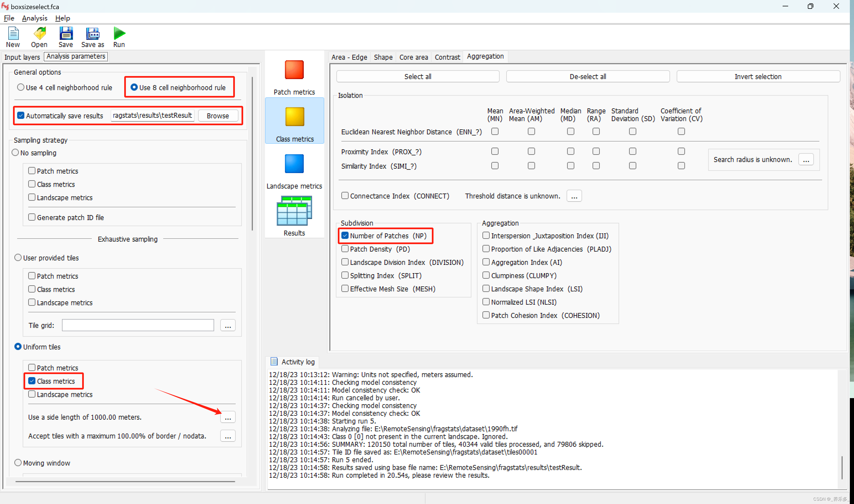Enable Patch Density (PD) checkbox
854x504 pixels.
[345, 249]
